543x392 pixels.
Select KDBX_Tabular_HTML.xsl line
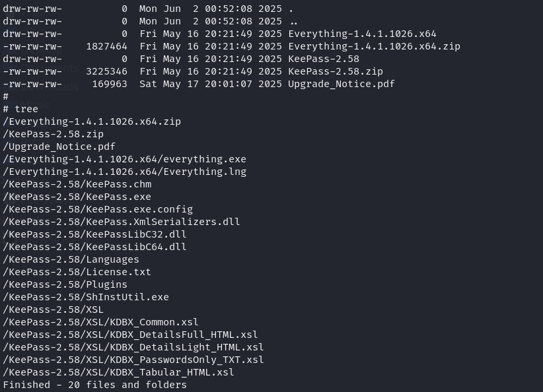pyautogui.click(x=118, y=372)
